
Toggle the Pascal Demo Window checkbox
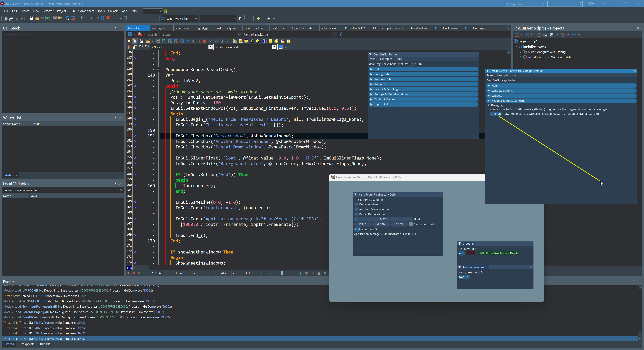coord(356,214)
